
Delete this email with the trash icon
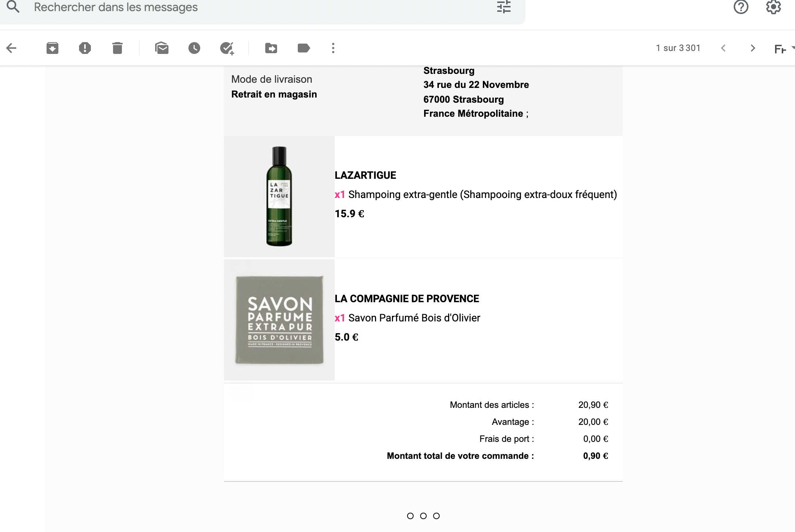click(x=117, y=48)
